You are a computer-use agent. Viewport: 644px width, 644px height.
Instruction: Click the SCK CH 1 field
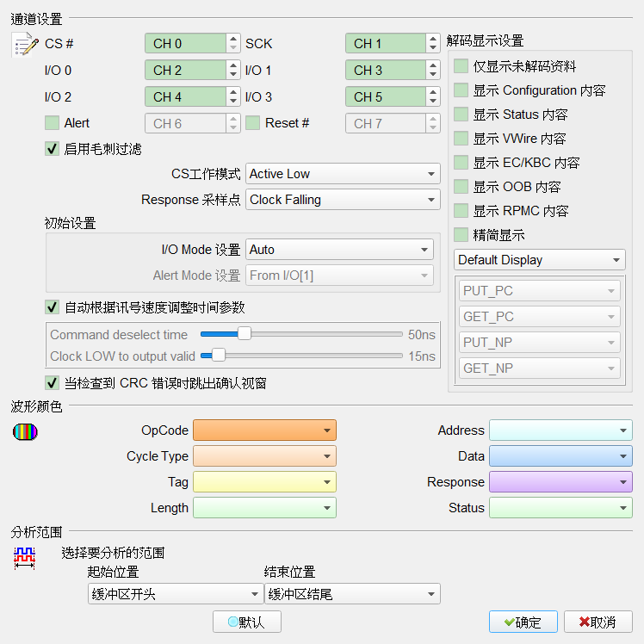click(x=385, y=44)
